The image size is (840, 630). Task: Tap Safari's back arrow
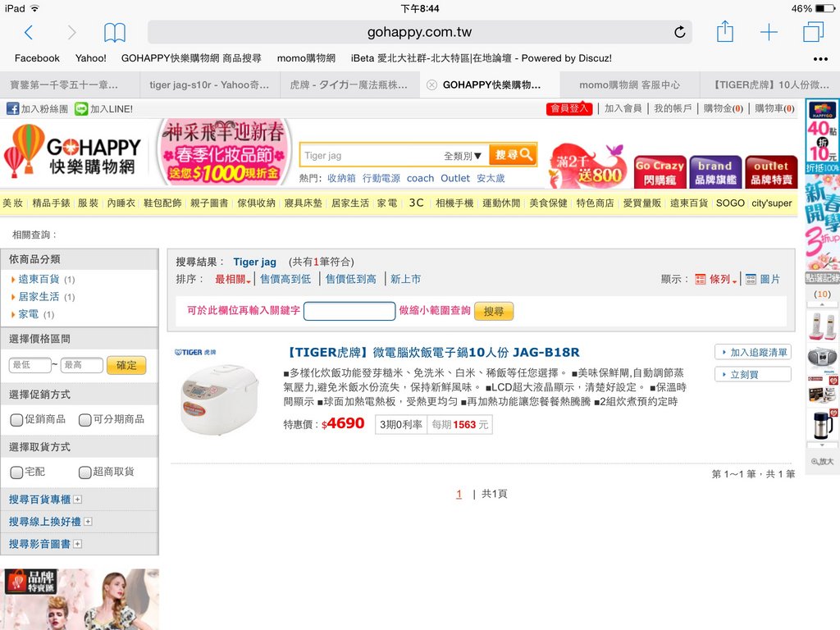tap(29, 33)
